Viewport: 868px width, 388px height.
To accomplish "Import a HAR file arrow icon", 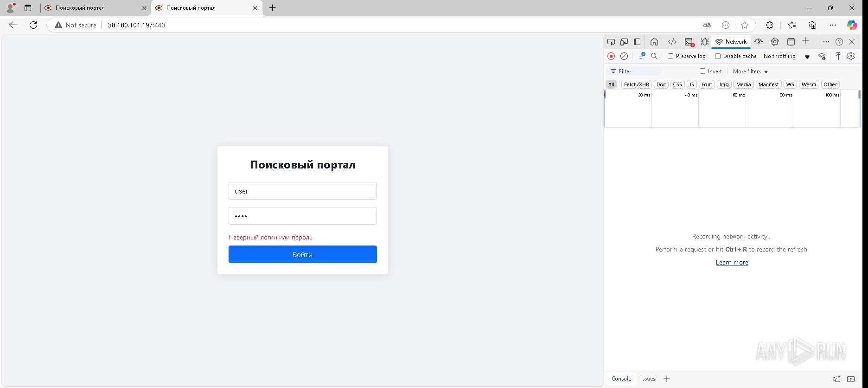I will [x=838, y=56].
